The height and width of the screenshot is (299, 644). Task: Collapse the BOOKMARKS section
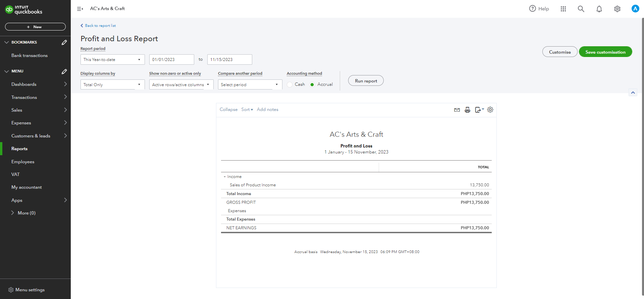tap(6, 42)
